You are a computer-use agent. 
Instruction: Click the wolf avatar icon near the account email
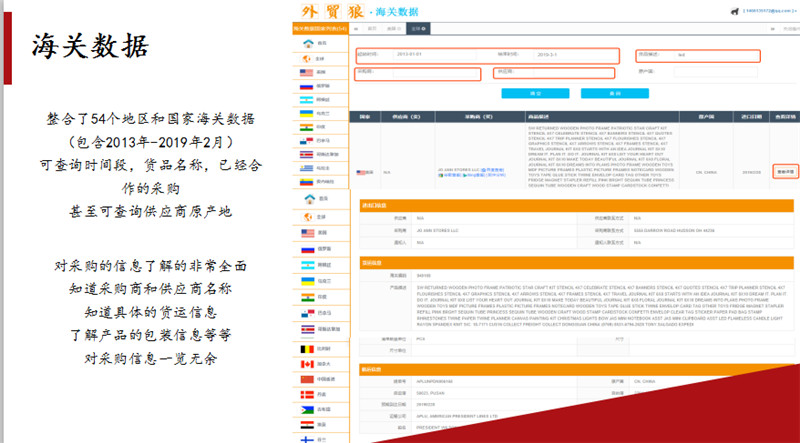pyautogui.click(x=735, y=11)
